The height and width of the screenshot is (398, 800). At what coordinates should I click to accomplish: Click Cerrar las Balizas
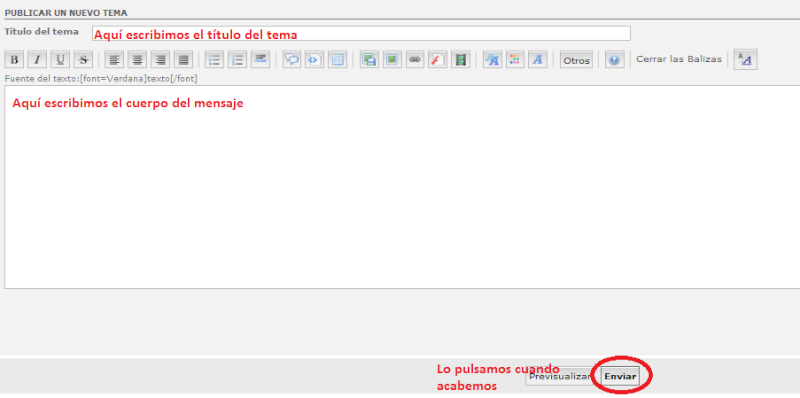coord(679,59)
